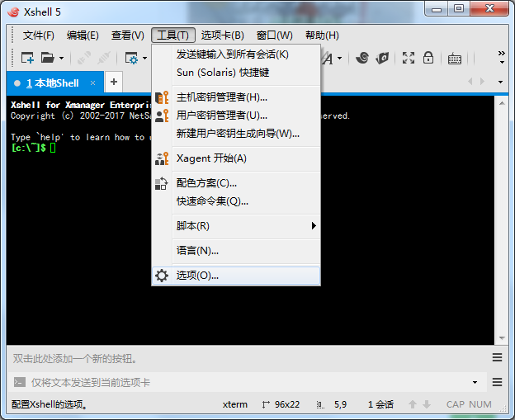This screenshot has height=420, width=515.
Task: Click the tab scroll left arrow
Action: [x=470, y=81]
